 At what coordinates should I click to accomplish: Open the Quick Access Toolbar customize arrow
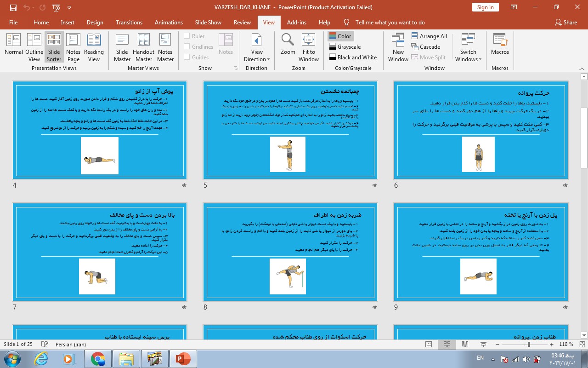69,7
